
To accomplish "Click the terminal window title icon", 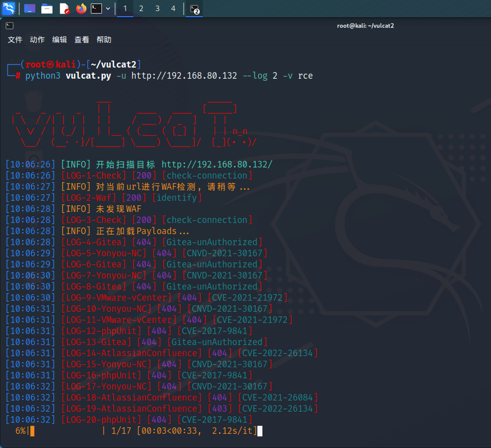I will coord(10,26).
